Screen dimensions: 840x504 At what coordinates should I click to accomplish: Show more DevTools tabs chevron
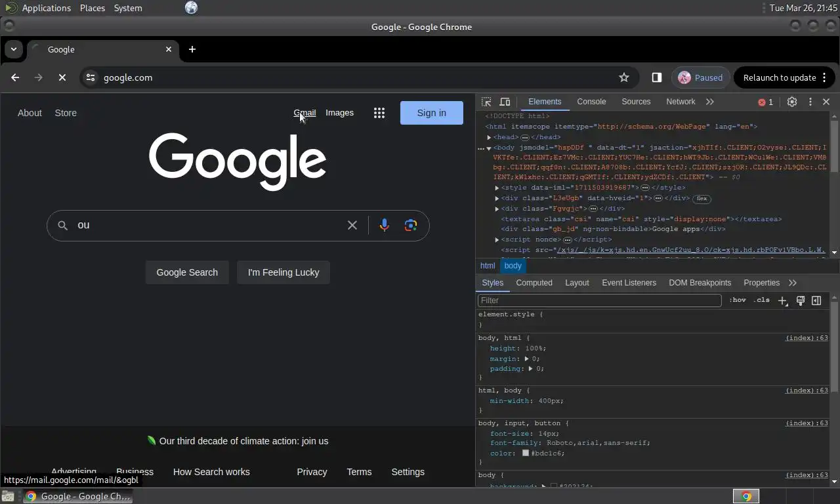(x=709, y=102)
